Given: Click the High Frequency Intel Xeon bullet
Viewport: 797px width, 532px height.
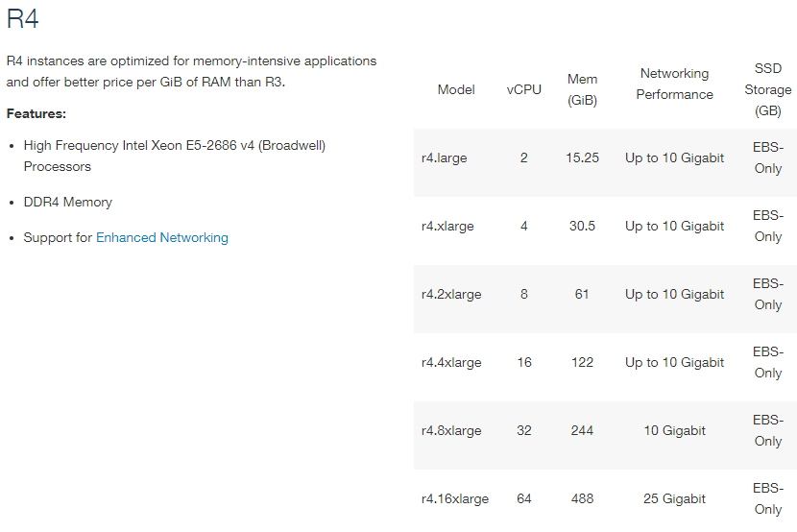Looking at the screenshot, I should click(x=175, y=156).
